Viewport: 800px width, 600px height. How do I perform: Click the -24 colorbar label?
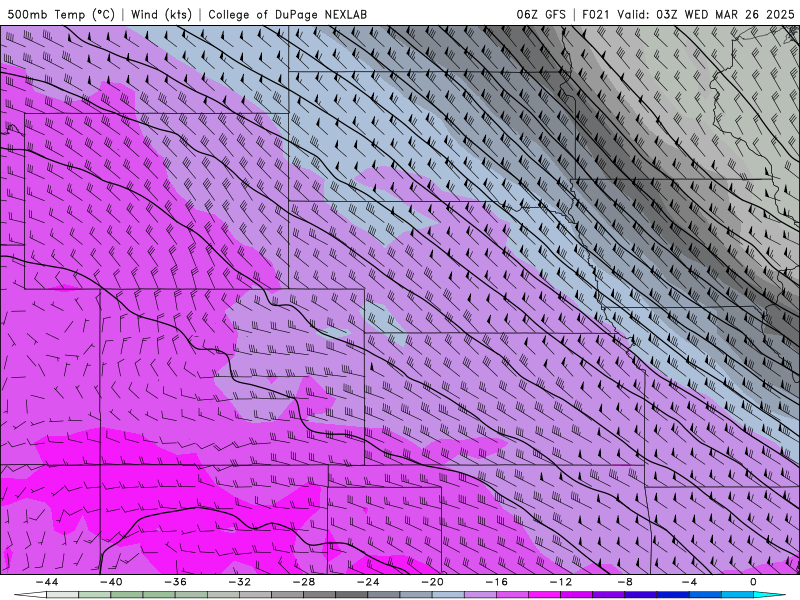(368, 582)
